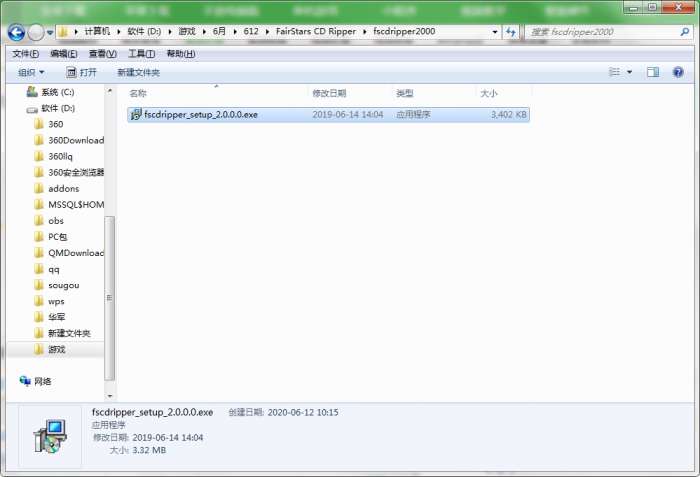Select 计算机 in the address path
Screen dimensions: 700x477
click(x=97, y=31)
